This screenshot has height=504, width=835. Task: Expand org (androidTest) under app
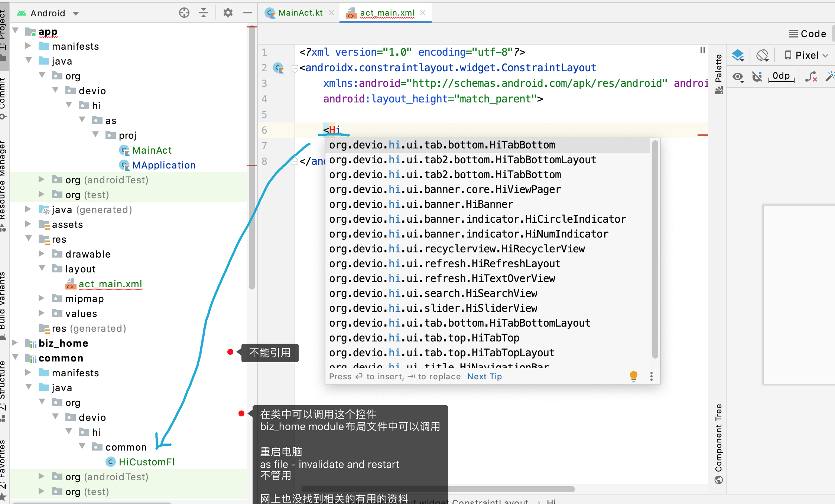42,179
